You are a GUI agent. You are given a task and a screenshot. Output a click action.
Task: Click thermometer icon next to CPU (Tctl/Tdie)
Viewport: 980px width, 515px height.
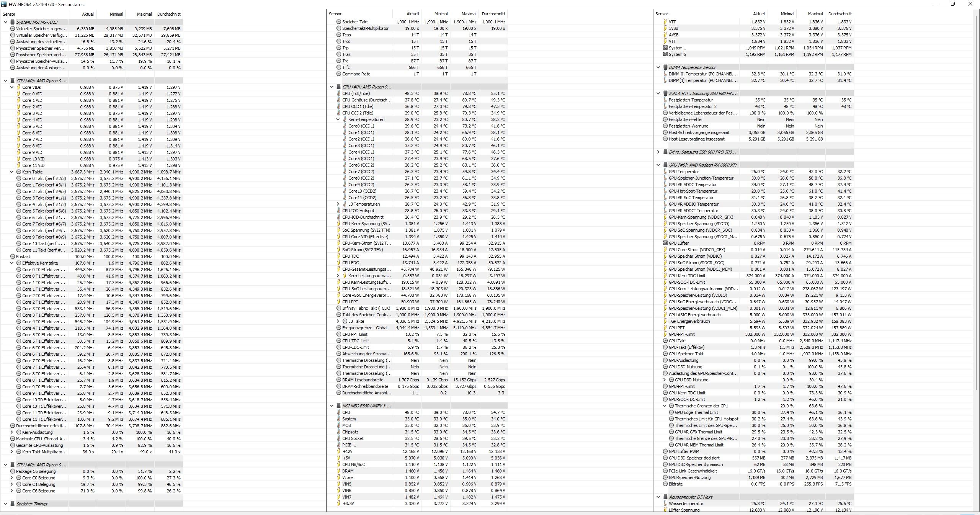tap(339, 93)
